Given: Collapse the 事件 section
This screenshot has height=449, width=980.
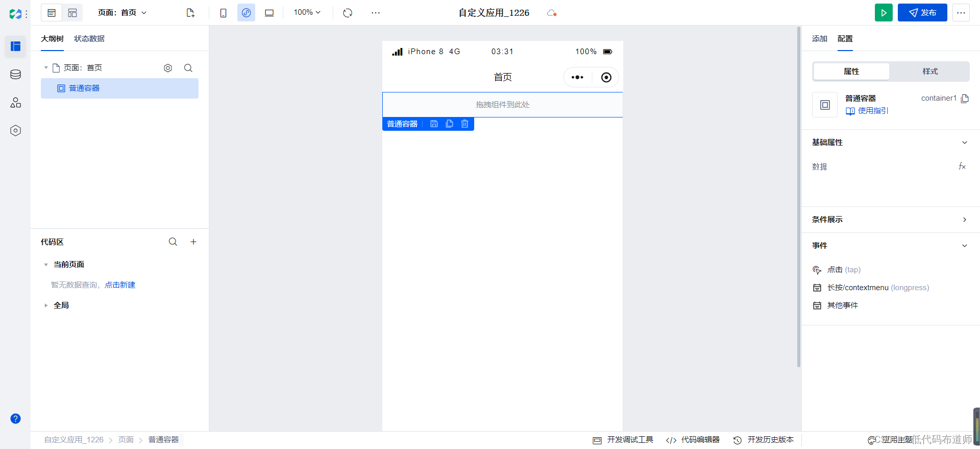Looking at the screenshot, I should coord(965,246).
